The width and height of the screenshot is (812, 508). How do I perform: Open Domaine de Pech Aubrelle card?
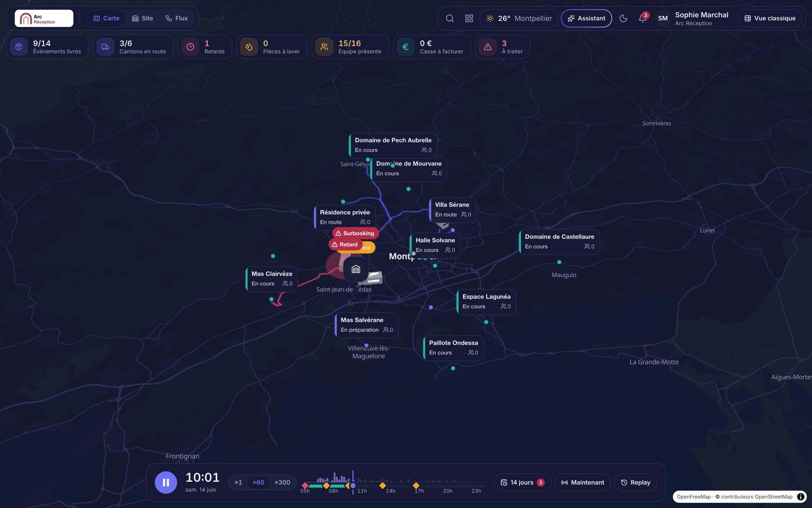point(393,145)
